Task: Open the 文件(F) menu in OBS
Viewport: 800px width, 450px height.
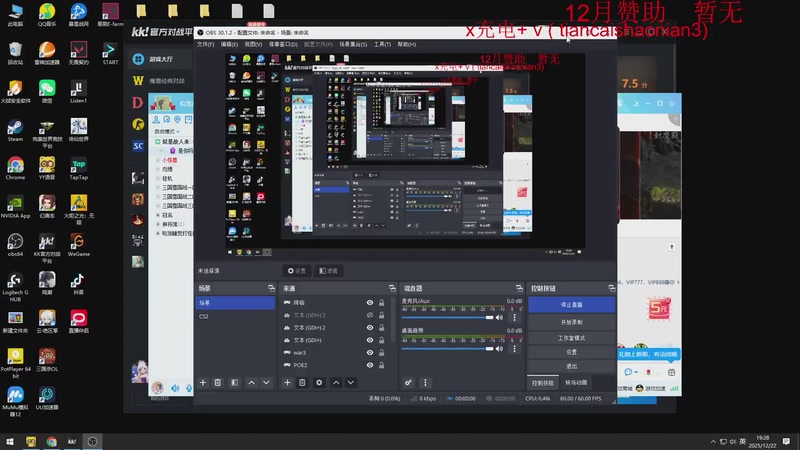Action: tap(206, 44)
